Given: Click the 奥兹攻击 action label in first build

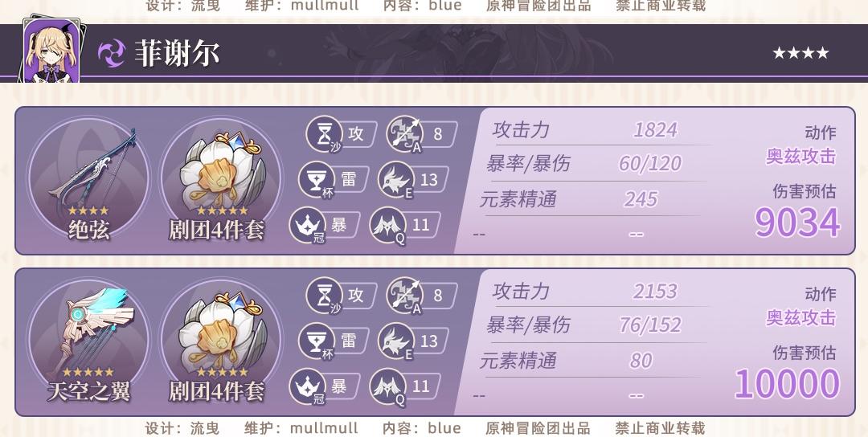Looking at the screenshot, I should [x=801, y=157].
